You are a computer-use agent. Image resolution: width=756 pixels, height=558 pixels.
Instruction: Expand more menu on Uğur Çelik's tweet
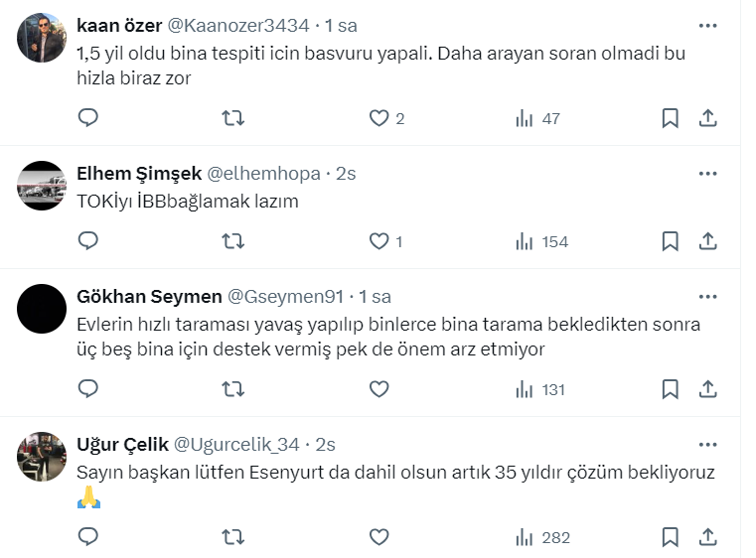[707, 444]
